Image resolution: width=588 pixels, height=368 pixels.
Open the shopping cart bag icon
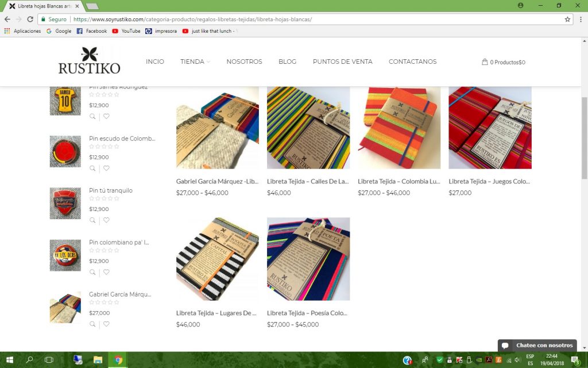[485, 62]
